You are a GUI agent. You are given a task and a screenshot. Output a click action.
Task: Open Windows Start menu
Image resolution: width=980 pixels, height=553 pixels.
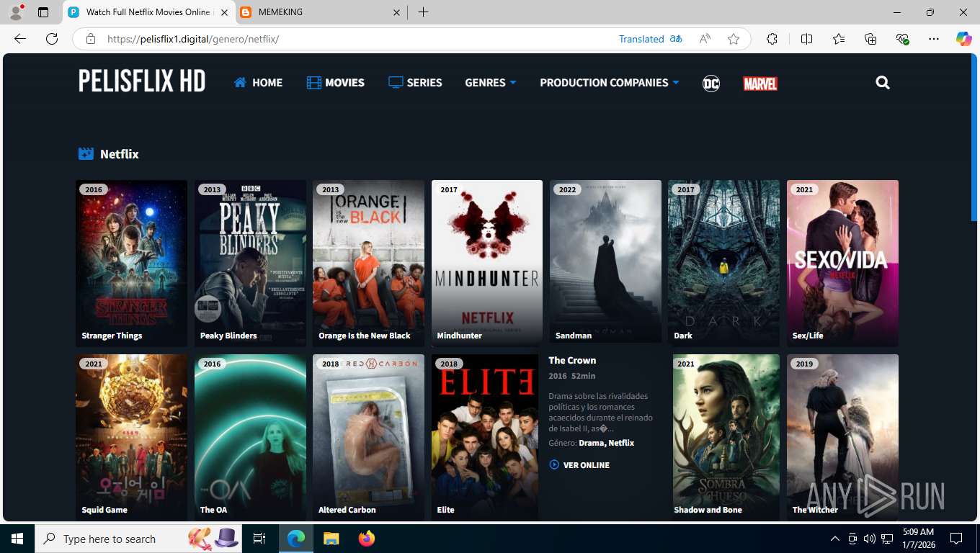point(17,539)
